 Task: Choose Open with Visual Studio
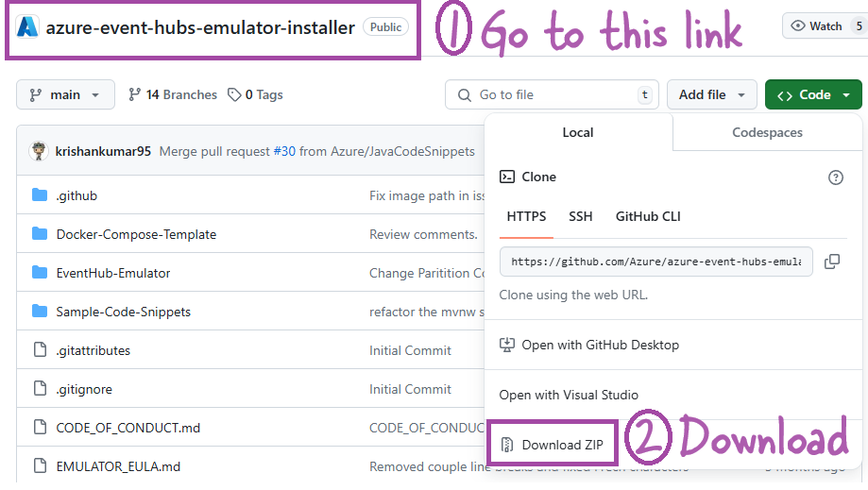[569, 395]
